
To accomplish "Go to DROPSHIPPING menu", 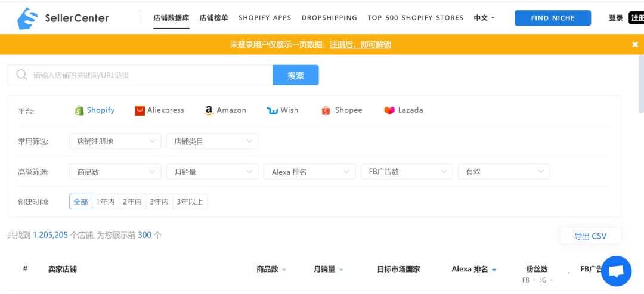I will 329,18.
